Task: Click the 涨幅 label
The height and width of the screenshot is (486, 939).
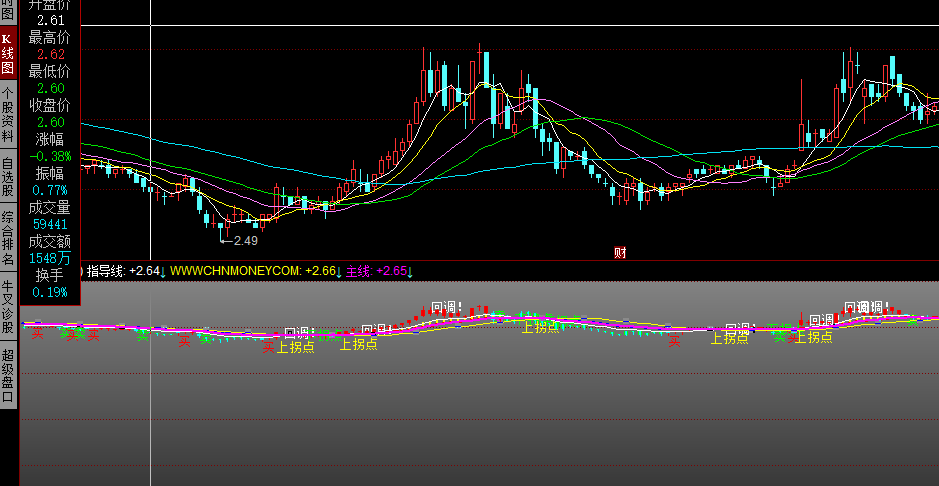Action: (50, 139)
